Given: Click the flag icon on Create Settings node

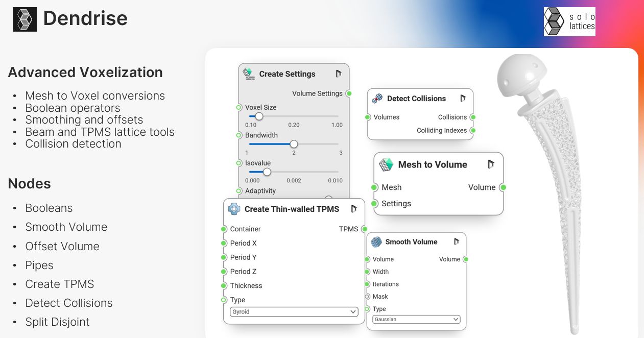Looking at the screenshot, I should [x=338, y=74].
